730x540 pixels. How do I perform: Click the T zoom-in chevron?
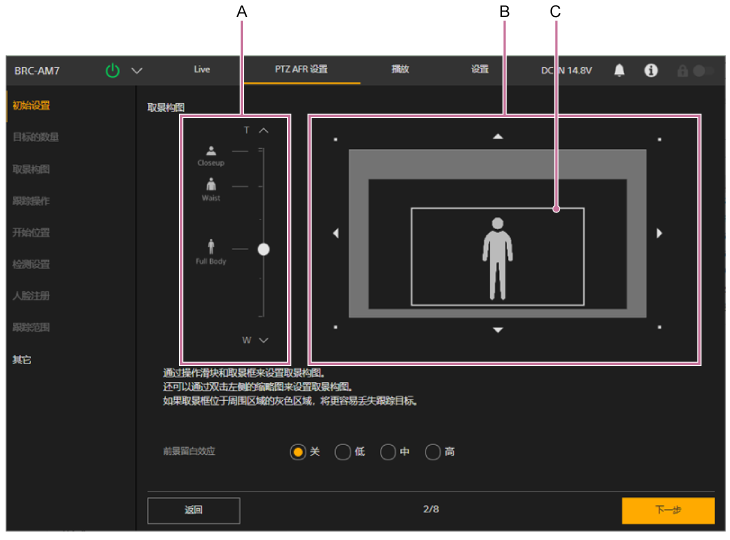point(263,130)
